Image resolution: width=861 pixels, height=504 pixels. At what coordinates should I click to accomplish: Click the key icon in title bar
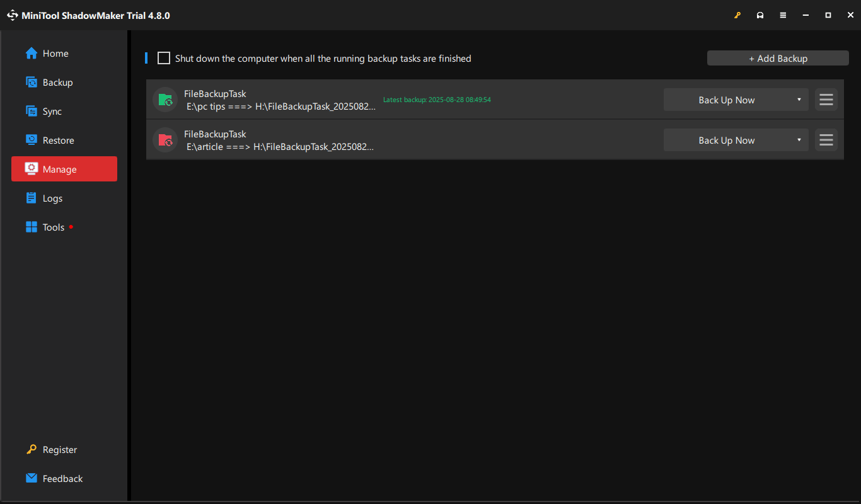point(737,15)
